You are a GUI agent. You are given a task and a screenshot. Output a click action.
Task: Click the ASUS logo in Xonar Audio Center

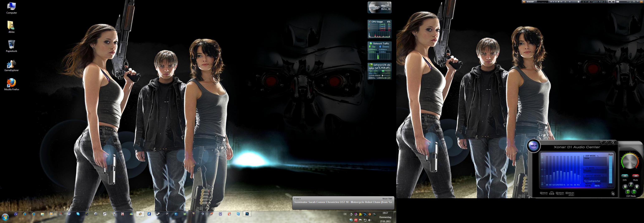[534, 146]
